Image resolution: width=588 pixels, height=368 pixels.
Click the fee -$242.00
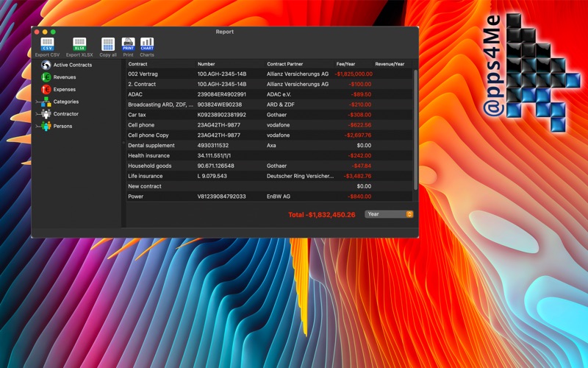point(359,155)
